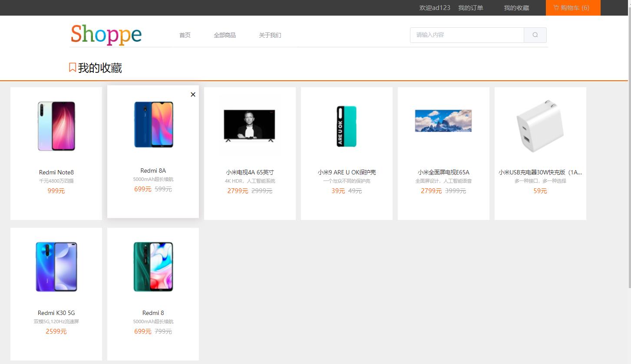
Task: Click the 一个与众不同的保护壳 description
Action: (347, 181)
